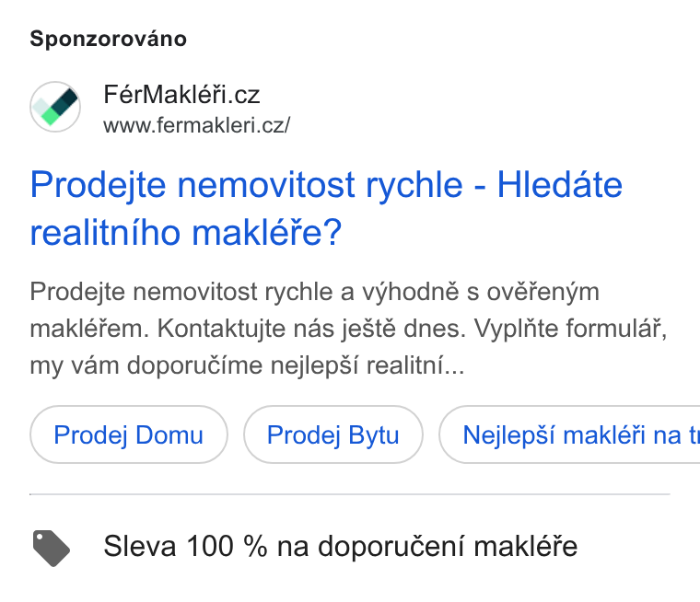This screenshot has height=602, width=700.
Task: Click the words 'doporučení makléře' in promotion
Action: pos(448,546)
